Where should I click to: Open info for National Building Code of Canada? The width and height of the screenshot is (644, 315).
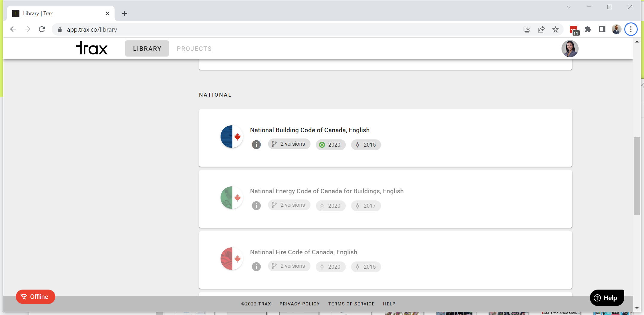[256, 145]
